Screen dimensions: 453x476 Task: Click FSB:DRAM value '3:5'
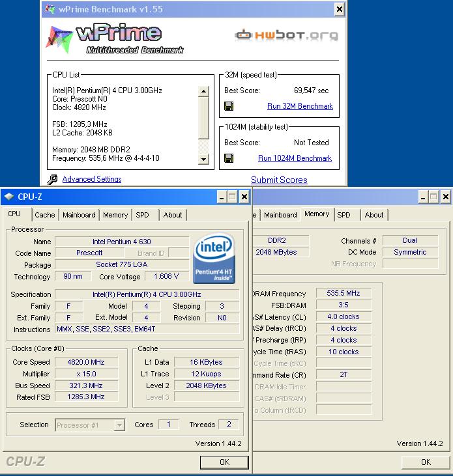343,305
